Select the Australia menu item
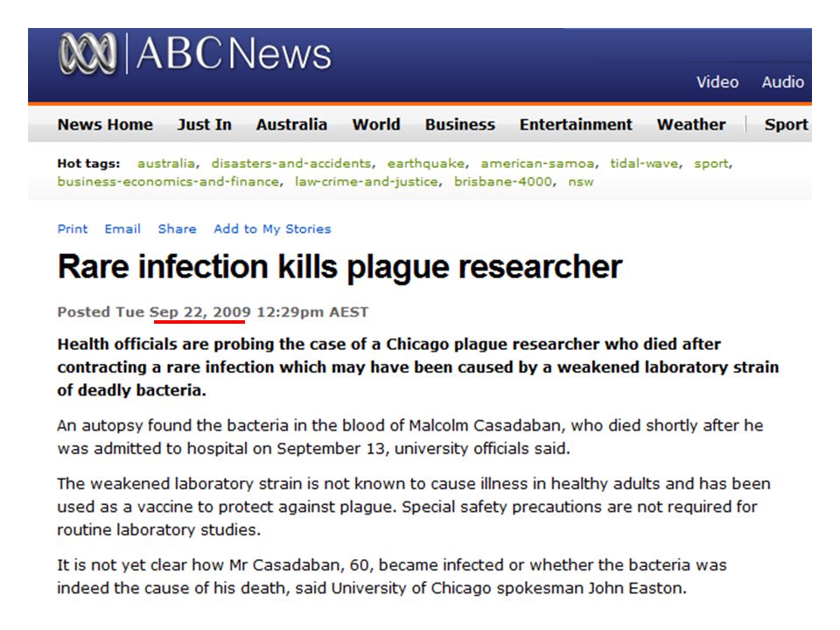Viewport: 840px width, 630px height. click(x=291, y=124)
